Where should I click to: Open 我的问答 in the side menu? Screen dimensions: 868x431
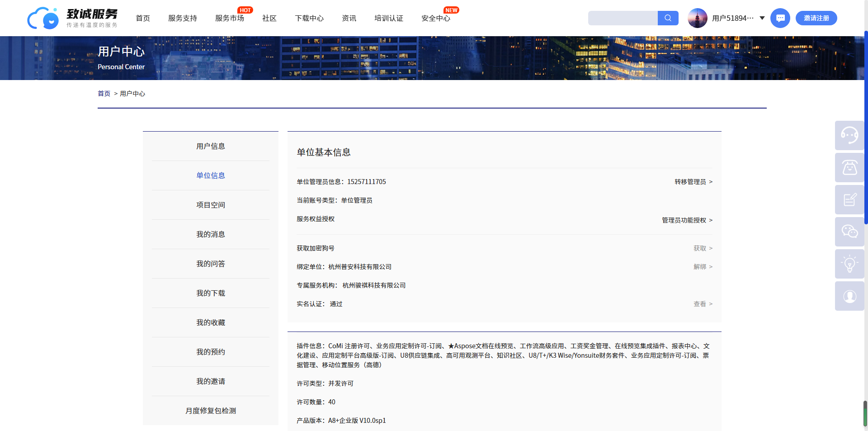point(211,264)
